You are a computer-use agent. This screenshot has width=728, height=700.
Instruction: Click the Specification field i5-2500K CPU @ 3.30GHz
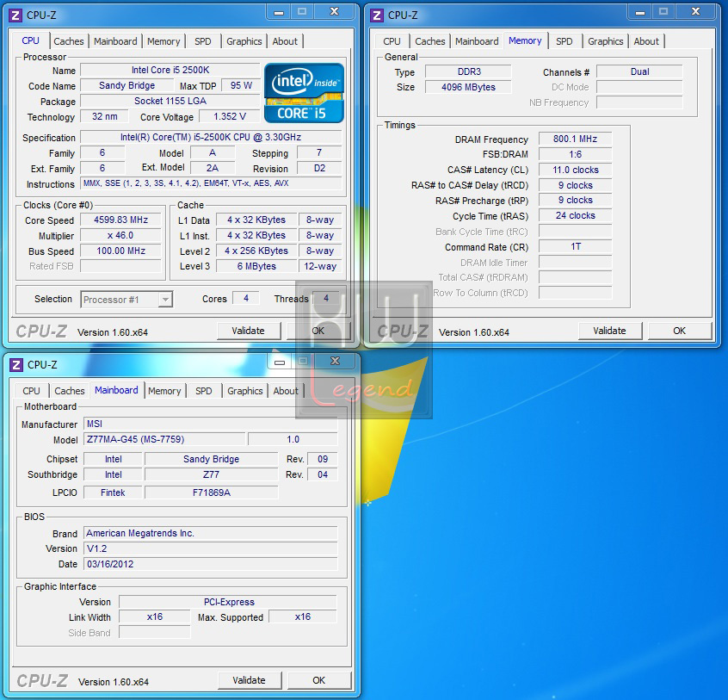point(211,138)
